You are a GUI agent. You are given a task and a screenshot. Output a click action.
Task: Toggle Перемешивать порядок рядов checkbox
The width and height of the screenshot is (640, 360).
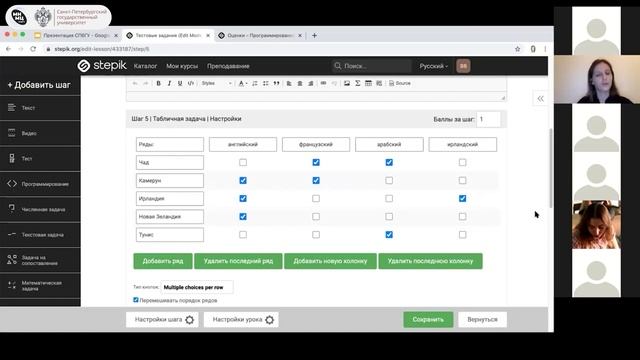[x=136, y=300]
